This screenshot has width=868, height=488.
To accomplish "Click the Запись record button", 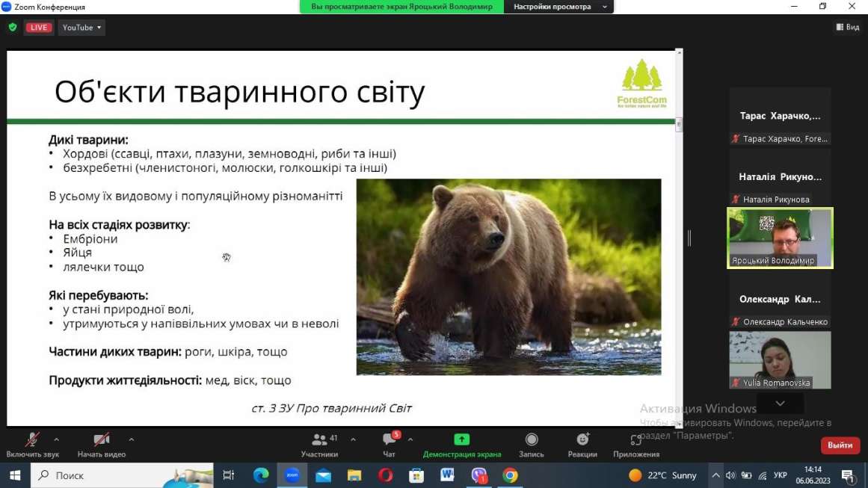I will point(532,445).
